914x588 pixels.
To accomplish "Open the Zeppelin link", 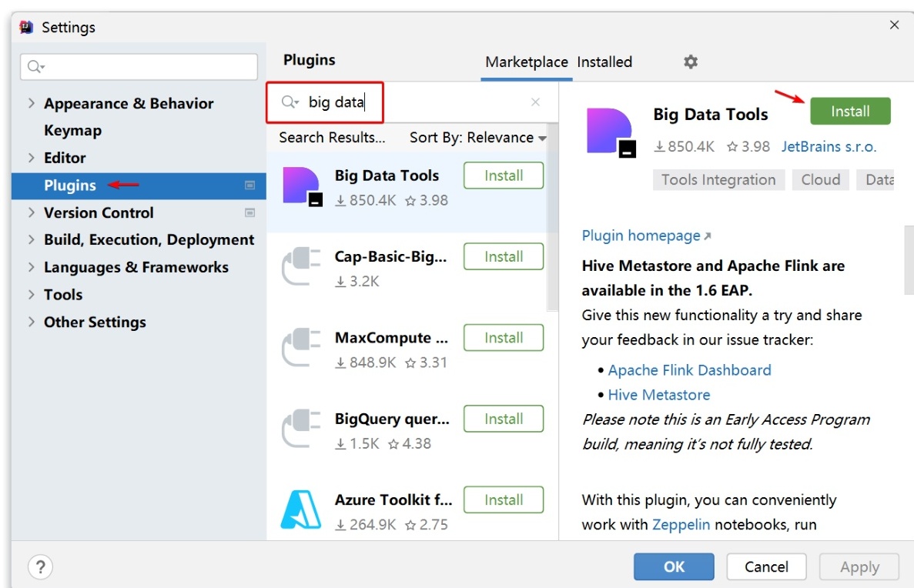I will [x=681, y=524].
